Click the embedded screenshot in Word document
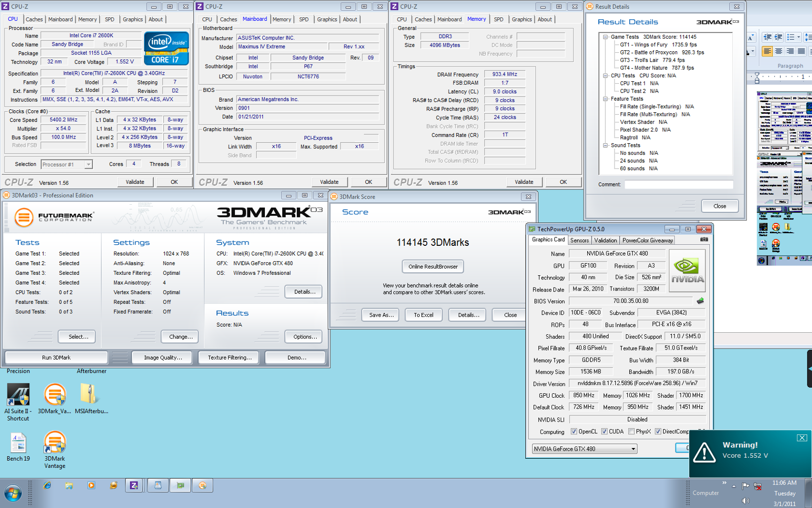 point(784,178)
